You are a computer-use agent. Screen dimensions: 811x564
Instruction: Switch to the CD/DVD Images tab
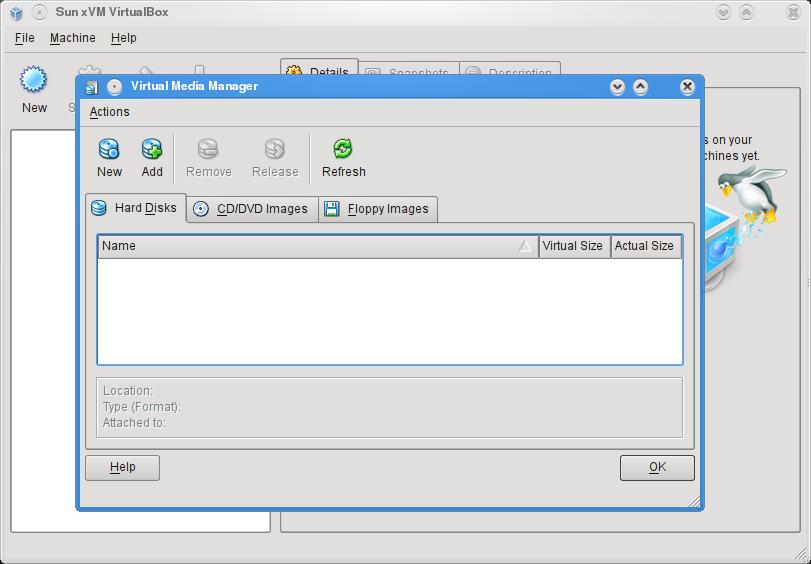point(252,209)
